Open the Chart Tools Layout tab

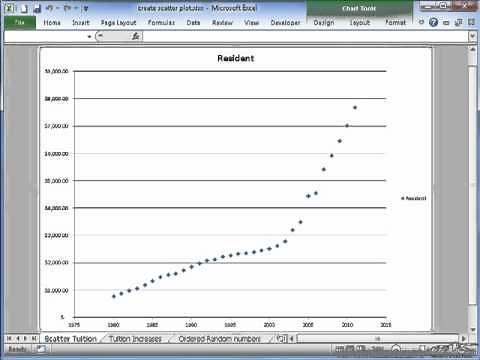[x=360, y=23]
